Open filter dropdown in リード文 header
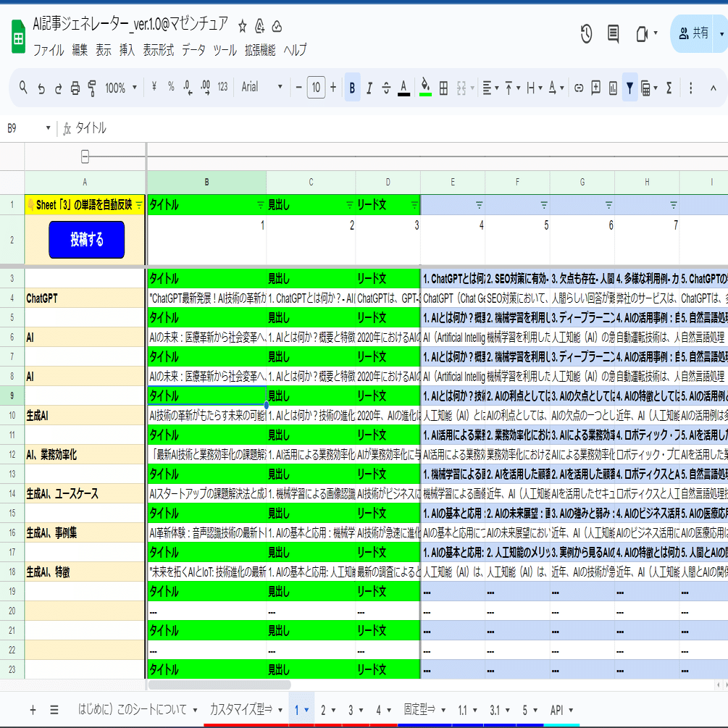The height and width of the screenshot is (728, 728). [414, 205]
